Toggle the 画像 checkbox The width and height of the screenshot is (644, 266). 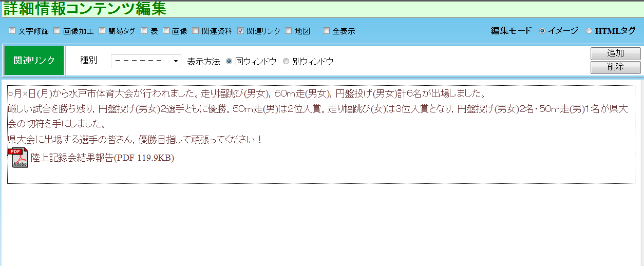tap(166, 31)
